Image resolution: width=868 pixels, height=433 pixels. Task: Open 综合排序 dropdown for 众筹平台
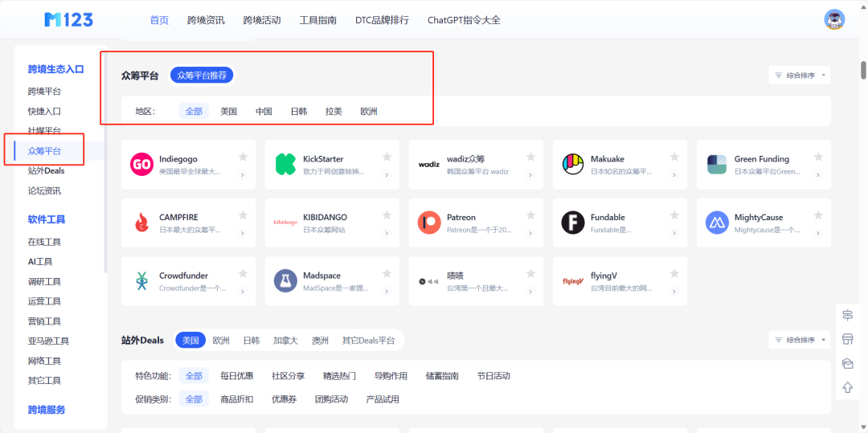point(800,76)
